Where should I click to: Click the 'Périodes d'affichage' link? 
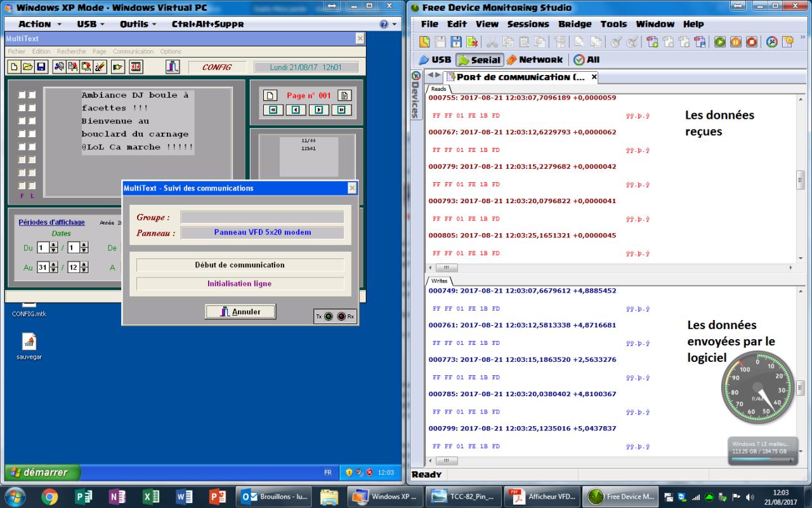pos(51,222)
